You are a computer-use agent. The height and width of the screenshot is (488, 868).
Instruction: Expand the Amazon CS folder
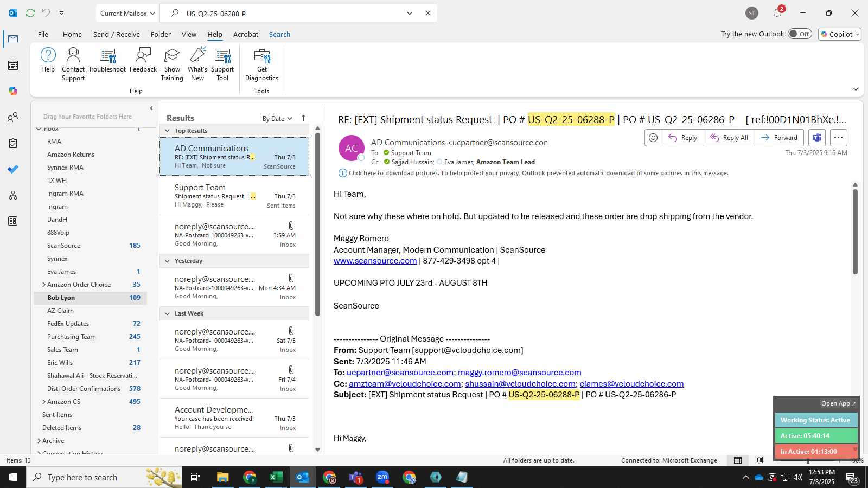[x=44, y=402]
